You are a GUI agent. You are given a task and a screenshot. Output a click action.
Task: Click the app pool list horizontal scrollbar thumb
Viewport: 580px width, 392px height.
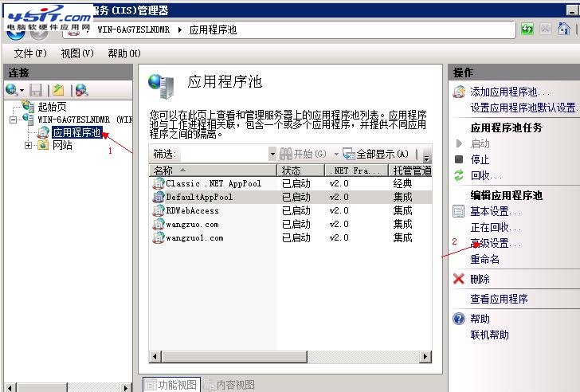[233, 356]
